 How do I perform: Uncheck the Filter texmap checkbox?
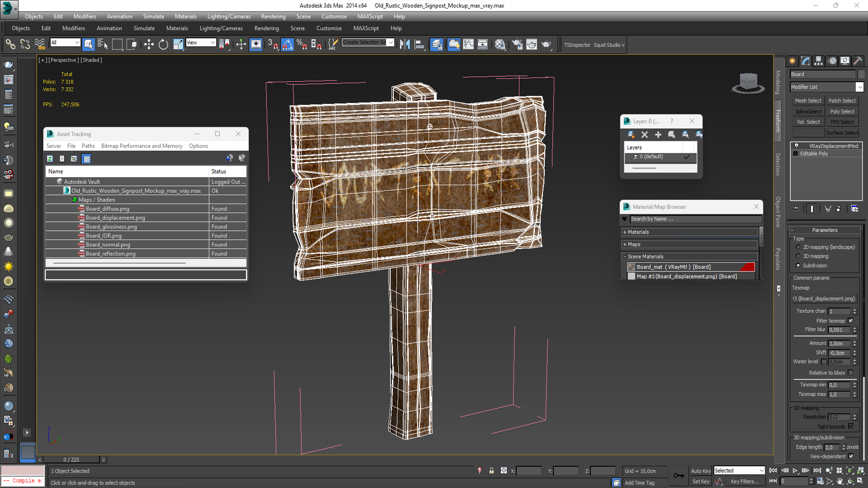click(850, 321)
